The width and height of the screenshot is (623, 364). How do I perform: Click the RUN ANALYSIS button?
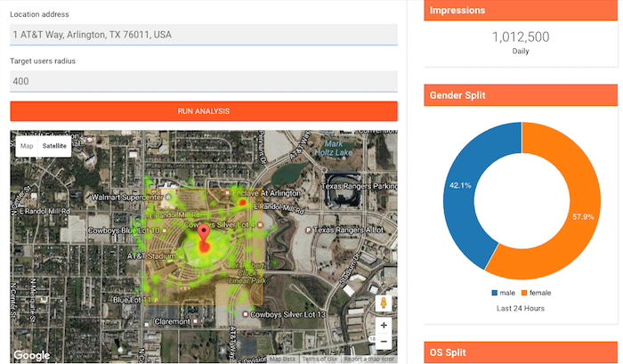[x=204, y=111]
